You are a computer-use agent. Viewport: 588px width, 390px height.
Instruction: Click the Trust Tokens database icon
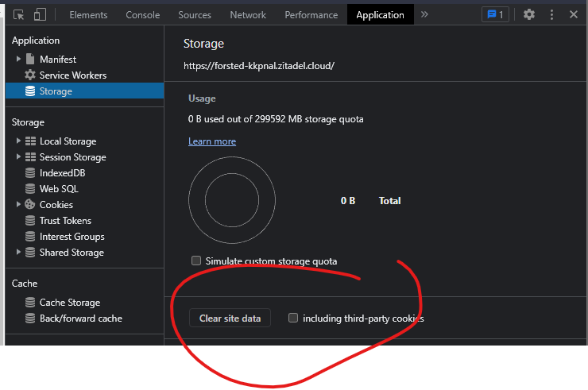click(30, 221)
